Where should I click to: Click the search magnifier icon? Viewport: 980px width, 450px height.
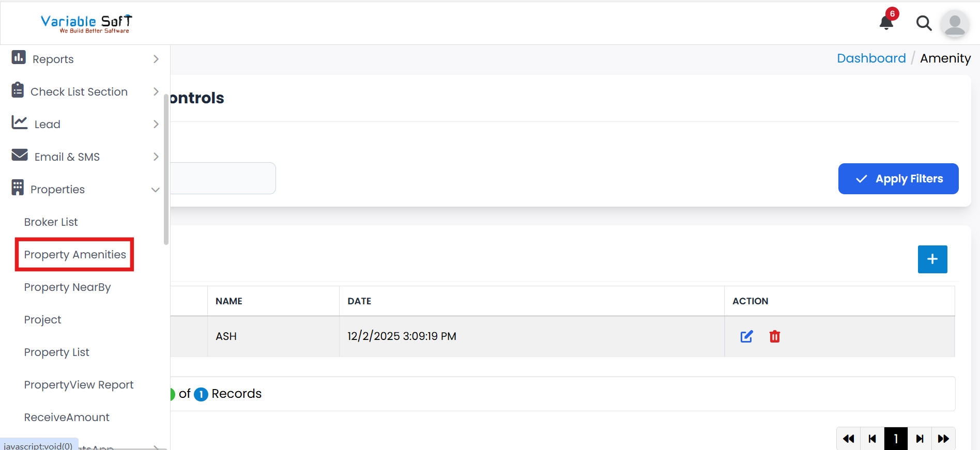coord(924,23)
